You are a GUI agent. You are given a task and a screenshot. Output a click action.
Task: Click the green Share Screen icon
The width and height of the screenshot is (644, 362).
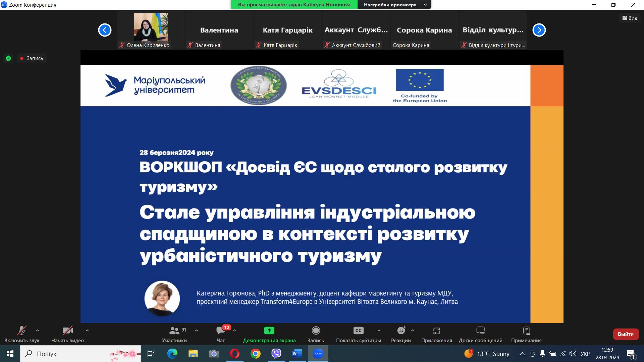(x=269, y=331)
